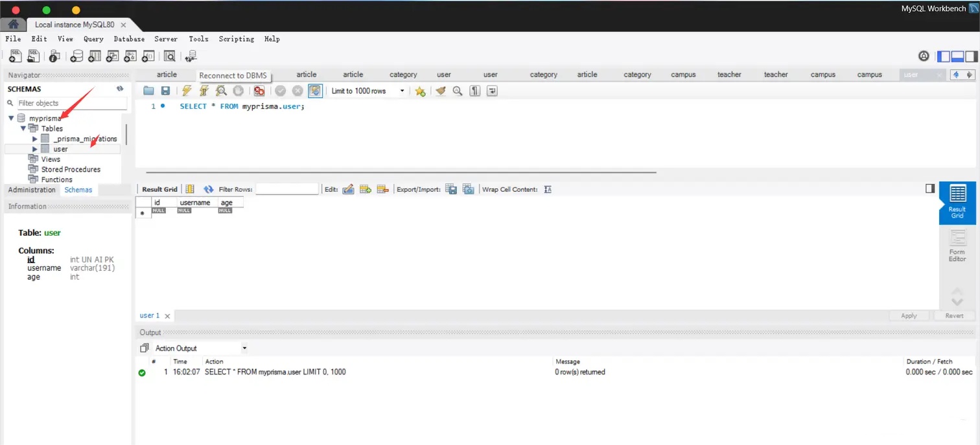Refresh the SCHEMAS list icon

tap(120, 89)
